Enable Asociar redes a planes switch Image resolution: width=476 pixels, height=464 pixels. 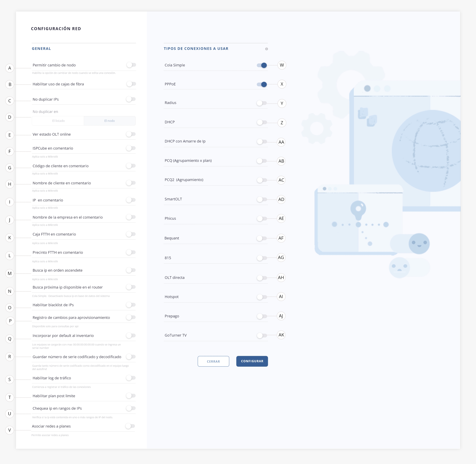[130, 426]
